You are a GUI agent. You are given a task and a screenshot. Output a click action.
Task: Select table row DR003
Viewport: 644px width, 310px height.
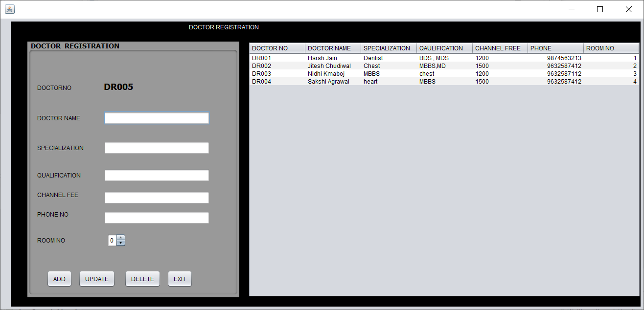point(444,73)
